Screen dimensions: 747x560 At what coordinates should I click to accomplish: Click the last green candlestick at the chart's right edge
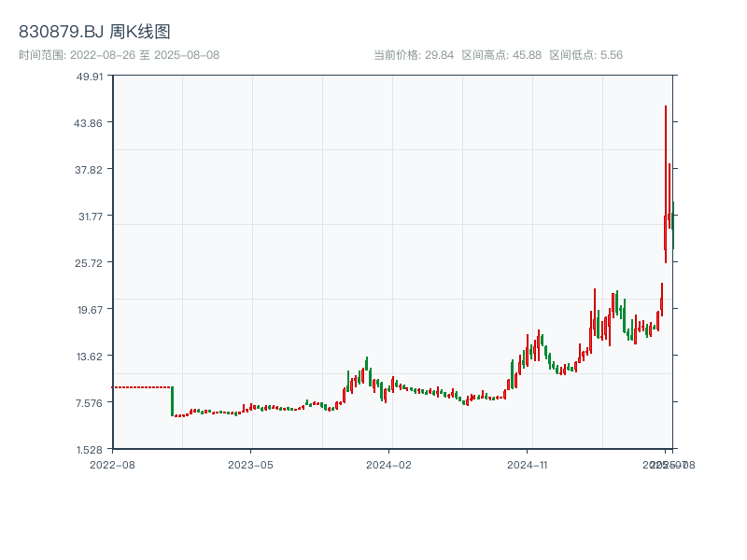pyautogui.click(x=673, y=225)
